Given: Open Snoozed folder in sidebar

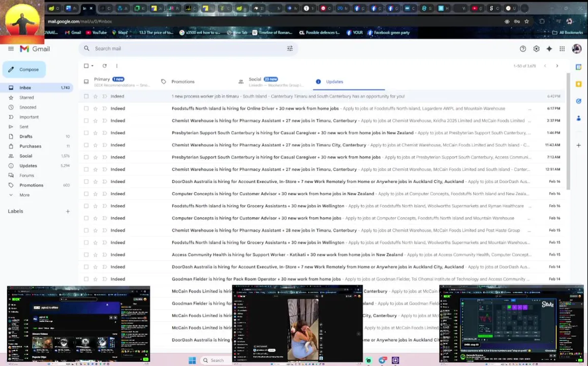Looking at the screenshot, I should coord(28,107).
